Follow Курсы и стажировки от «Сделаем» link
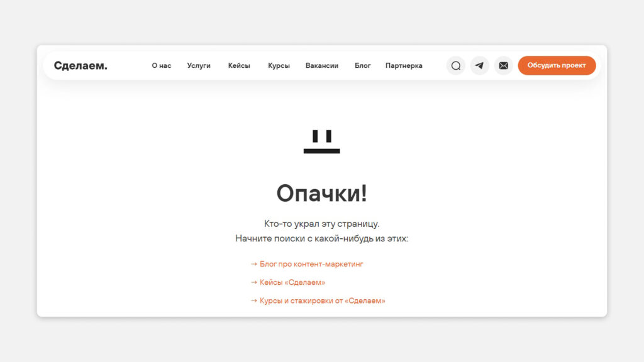 (322, 301)
